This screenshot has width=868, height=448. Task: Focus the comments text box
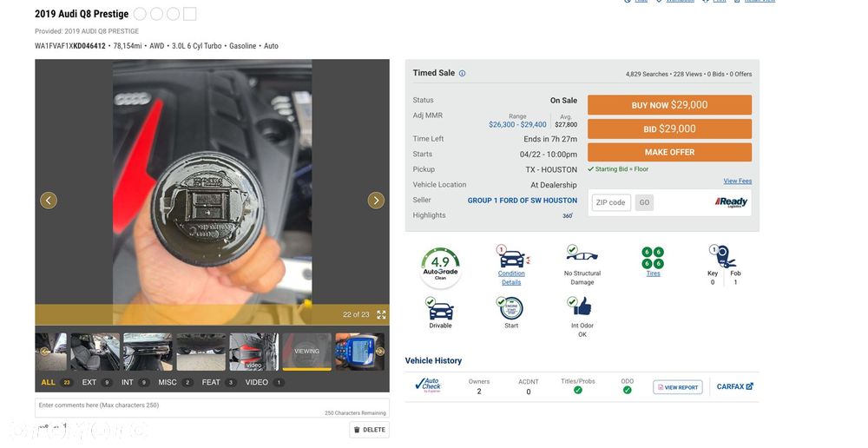(x=212, y=407)
